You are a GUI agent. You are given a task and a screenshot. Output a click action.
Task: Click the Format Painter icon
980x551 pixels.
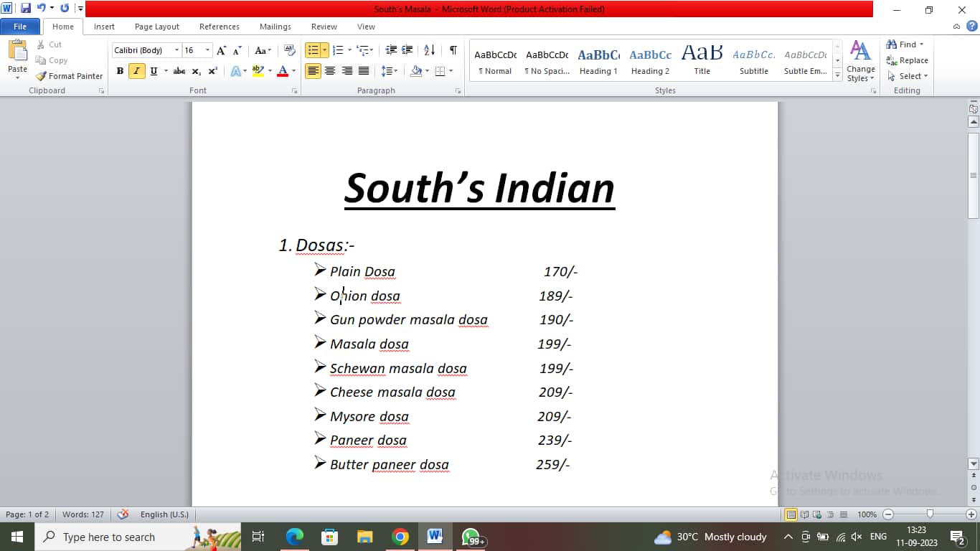41,76
